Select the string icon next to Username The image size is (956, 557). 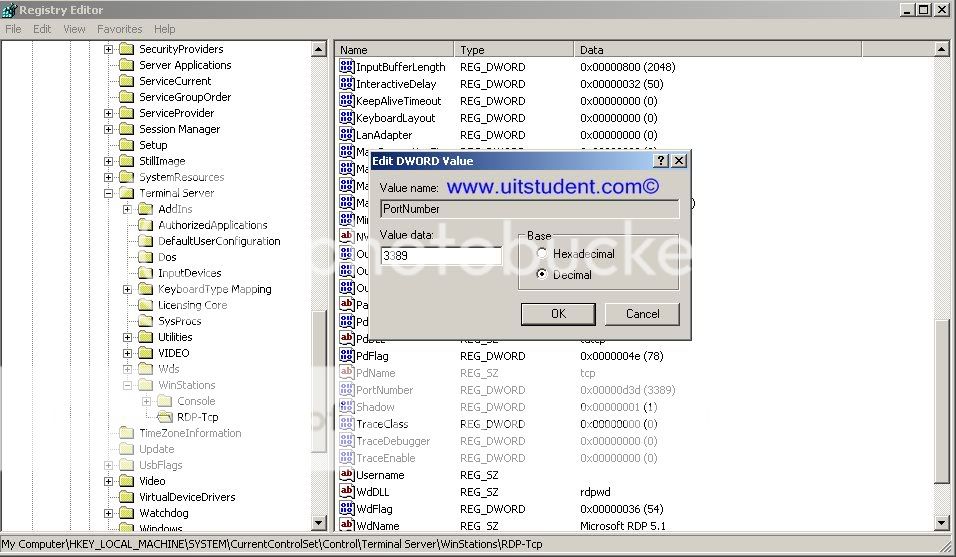pos(347,475)
